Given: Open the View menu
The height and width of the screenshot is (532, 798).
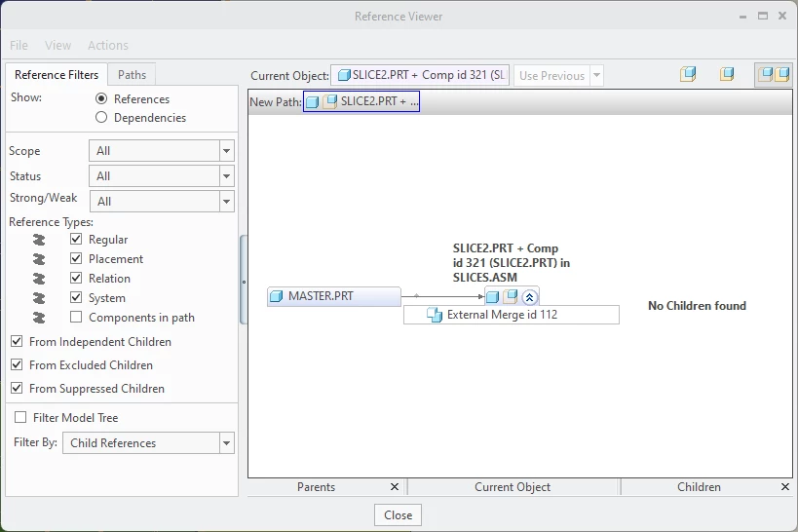Looking at the screenshot, I should tap(58, 46).
